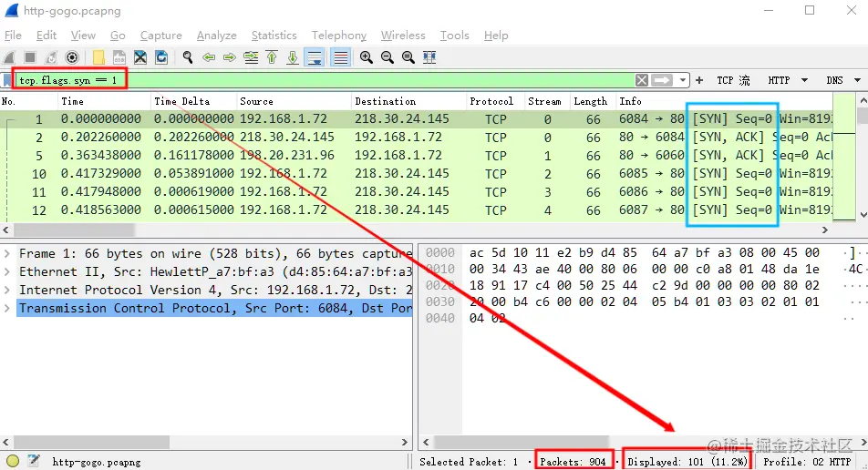This screenshot has width=868, height=470.
Task: Go back in packet history
Action: click(209, 57)
